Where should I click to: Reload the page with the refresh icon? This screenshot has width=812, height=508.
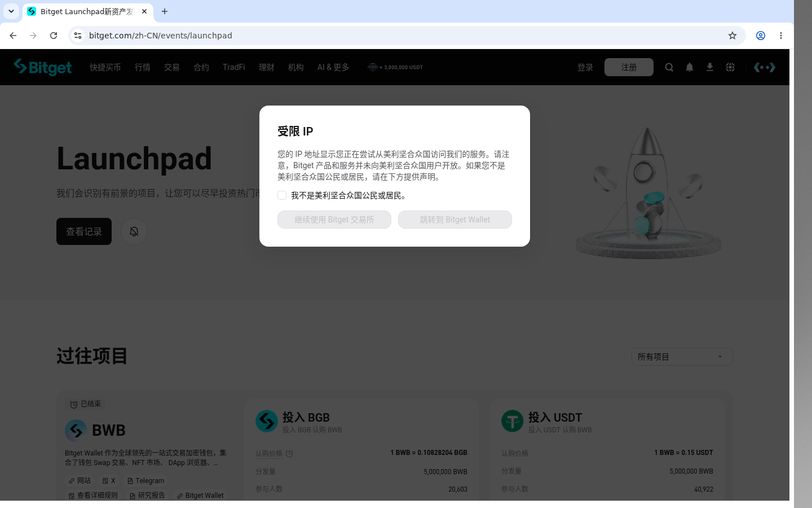click(x=54, y=36)
